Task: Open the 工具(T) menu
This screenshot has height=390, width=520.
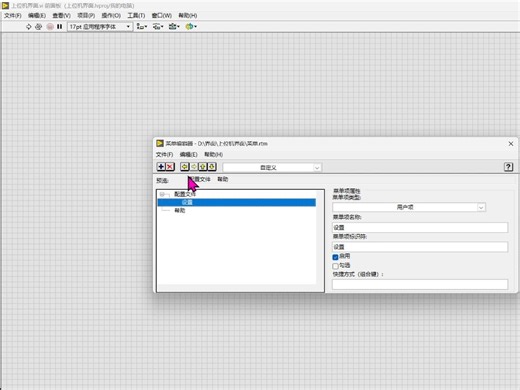Action: tap(136, 16)
